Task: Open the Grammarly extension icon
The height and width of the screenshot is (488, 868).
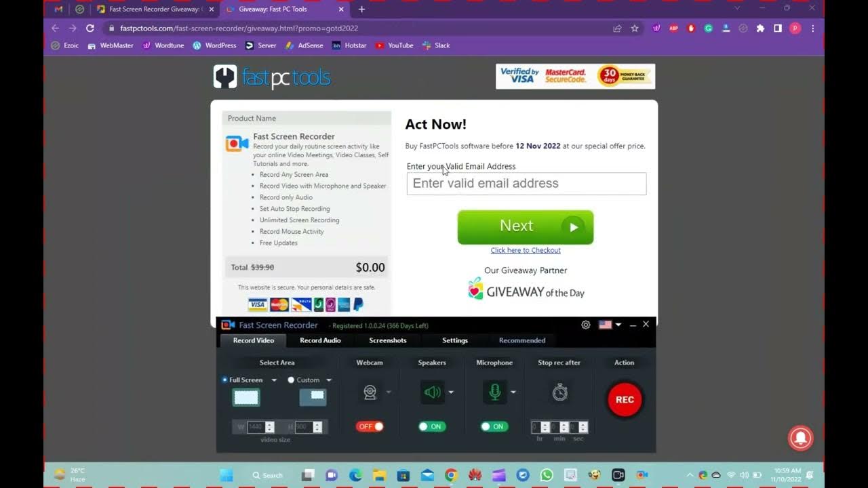Action: click(709, 28)
